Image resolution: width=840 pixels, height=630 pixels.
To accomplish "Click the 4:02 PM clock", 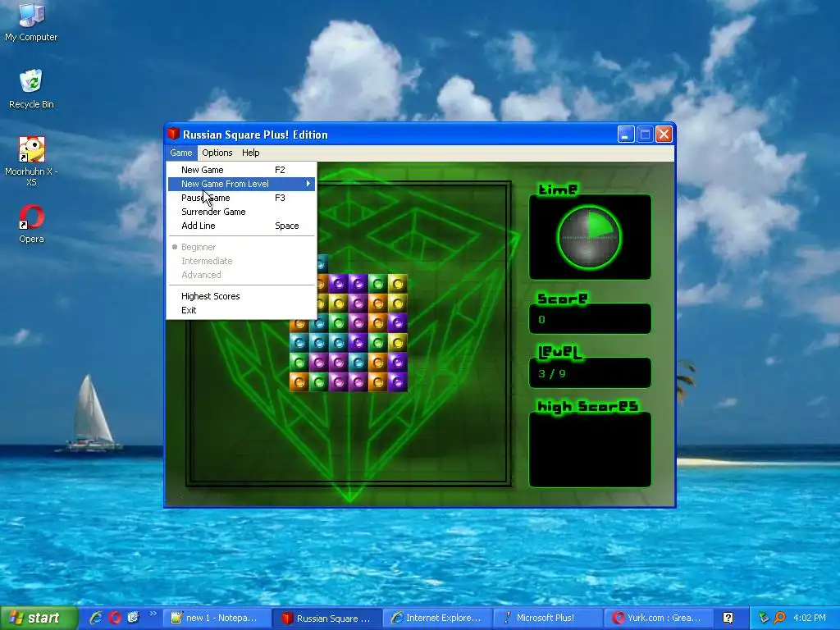I will click(x=810, y=618).
